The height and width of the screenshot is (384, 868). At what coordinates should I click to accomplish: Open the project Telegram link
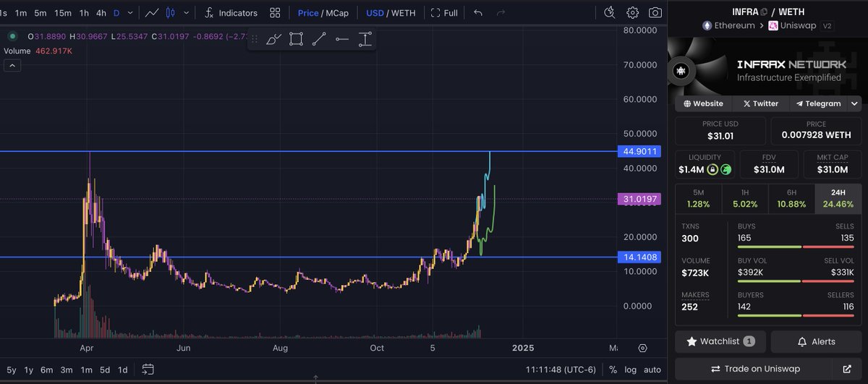[818, 103]
